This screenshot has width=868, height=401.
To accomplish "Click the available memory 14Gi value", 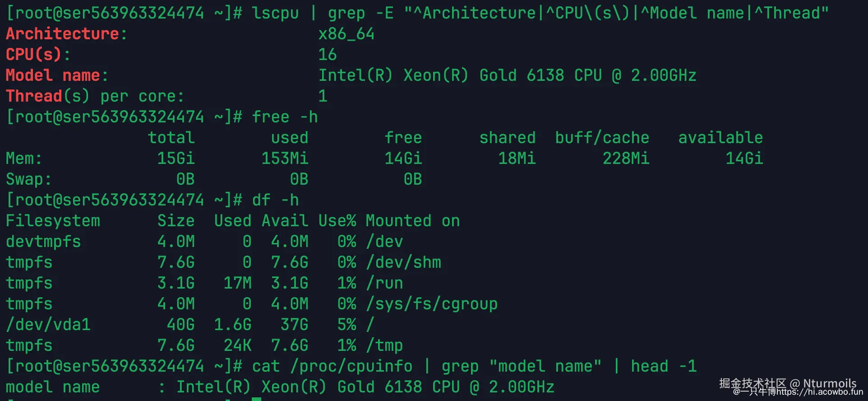I will coord(744,159).
